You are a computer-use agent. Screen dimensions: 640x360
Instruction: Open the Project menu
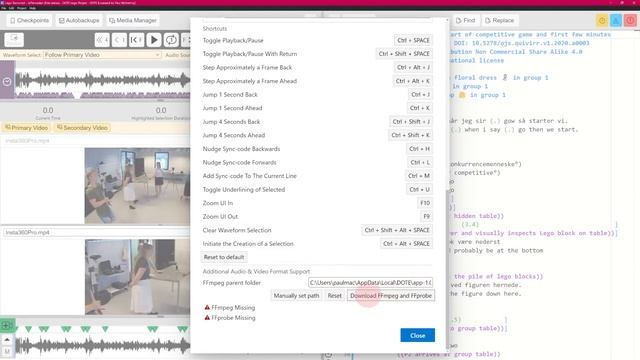point(22,8)
